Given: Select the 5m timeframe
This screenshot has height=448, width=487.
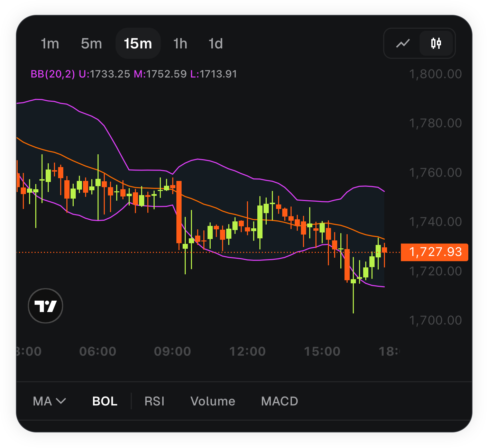Looking at the screenshot, I should [x=91, y=44].
